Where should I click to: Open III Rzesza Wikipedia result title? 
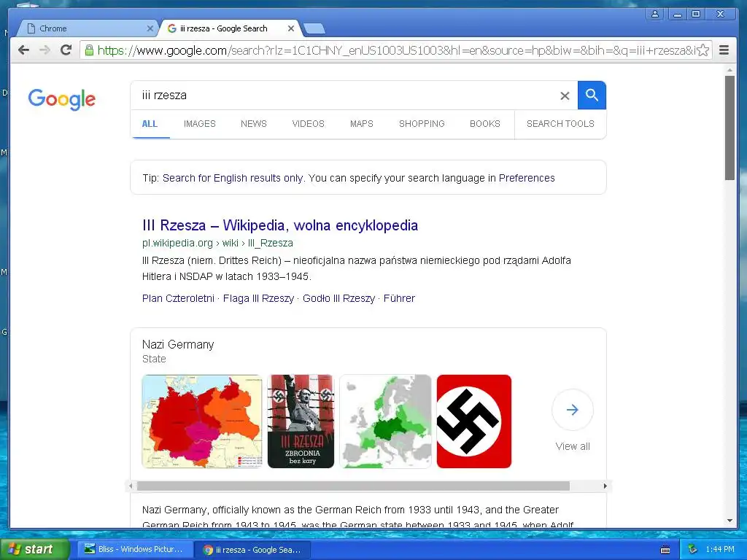(280, 225)
